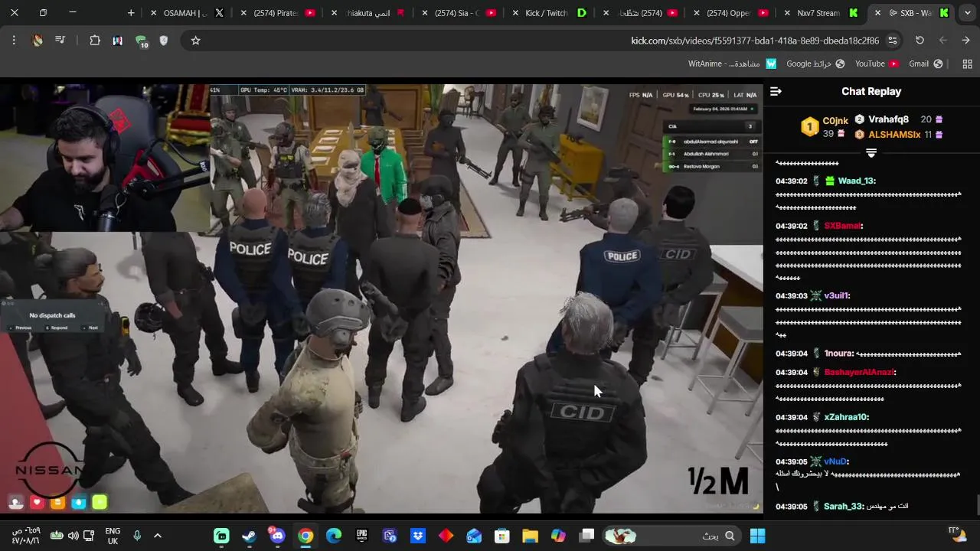Expand the gift leaderboard arrow
This screenshot has height=551, width=980.
point(871,152)
